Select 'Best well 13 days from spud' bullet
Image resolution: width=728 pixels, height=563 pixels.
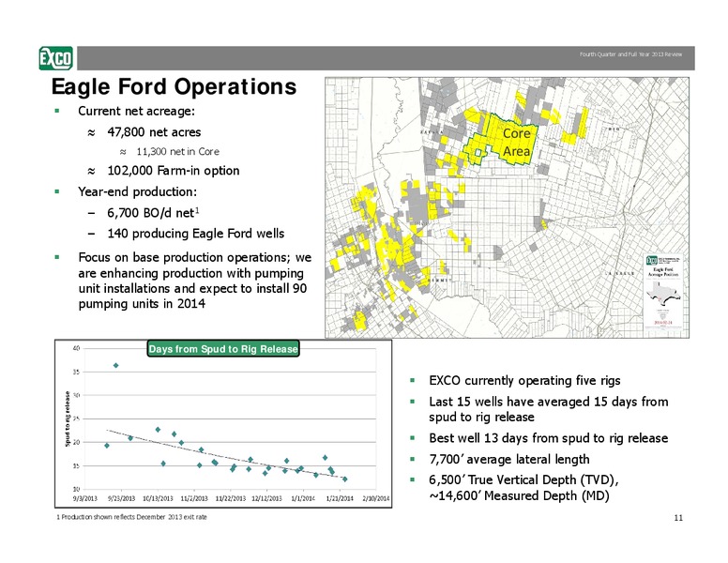point(548,438)
